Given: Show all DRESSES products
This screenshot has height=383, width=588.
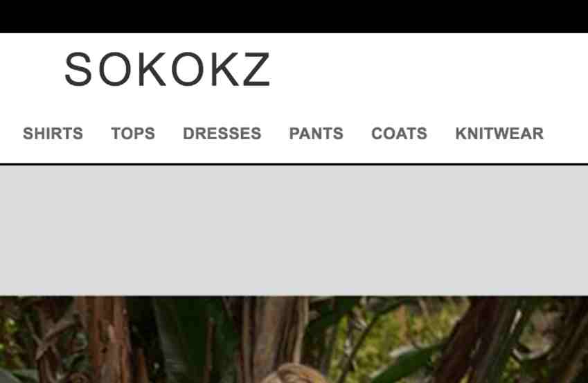Looking at the screenshot, I should (222, 134).
